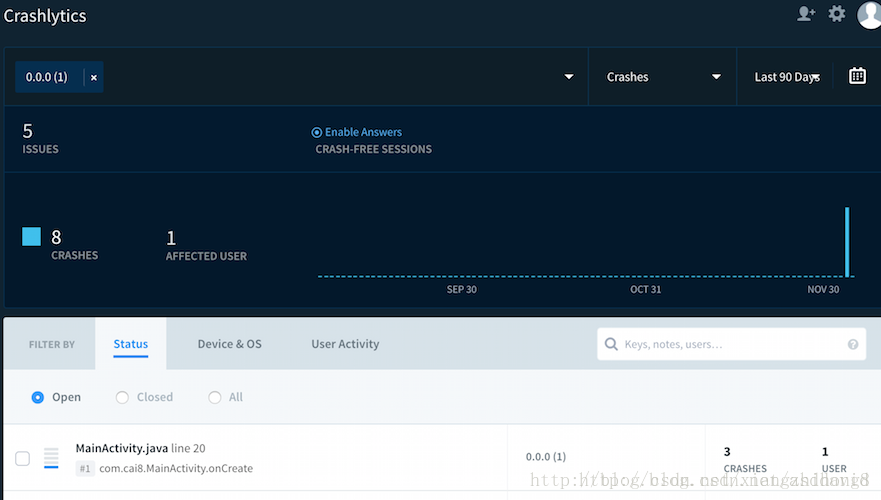Screen dimensions: 881x500
Task: Open the user profile avatar
Action: point(869,14)
